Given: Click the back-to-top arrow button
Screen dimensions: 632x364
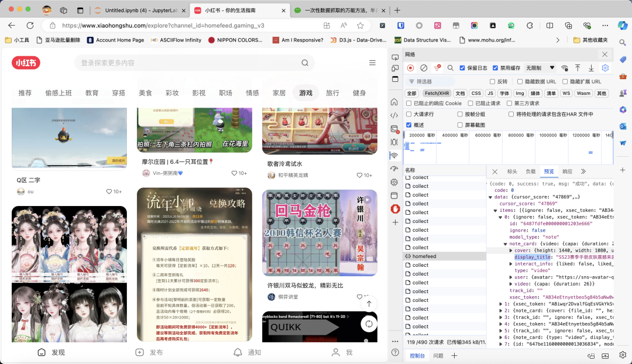Looking at the screenshot, I should pyautogui.click(x=369, y=304).
